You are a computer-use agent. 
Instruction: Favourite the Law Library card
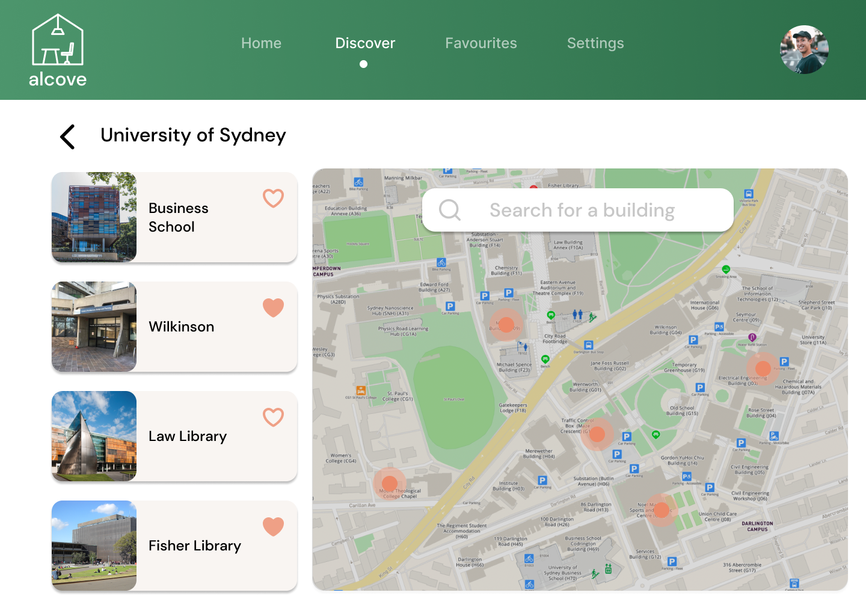pos(273,417)
